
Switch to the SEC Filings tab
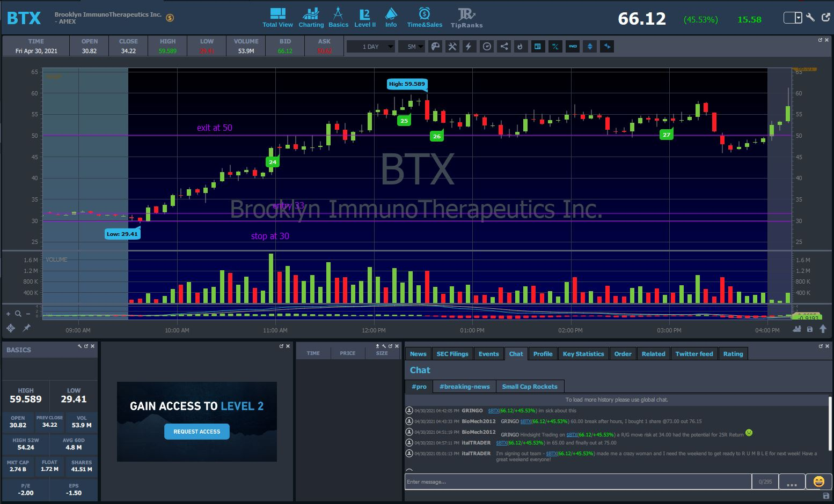pos(452,354)
